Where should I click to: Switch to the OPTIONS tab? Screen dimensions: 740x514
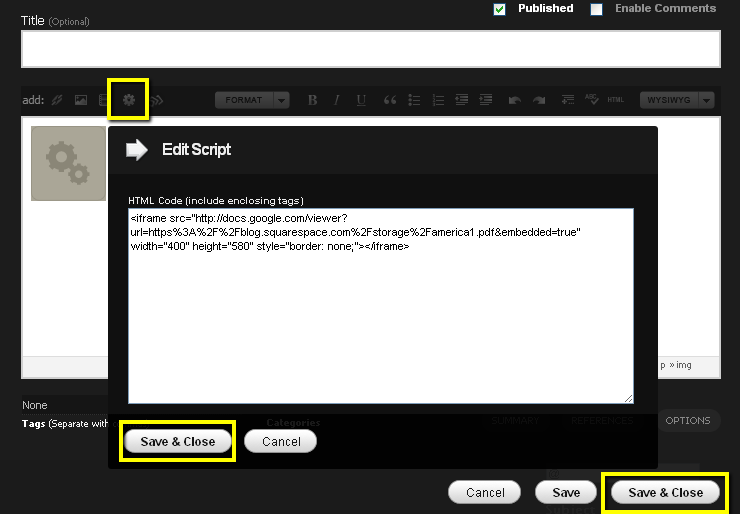pos(687,421)
